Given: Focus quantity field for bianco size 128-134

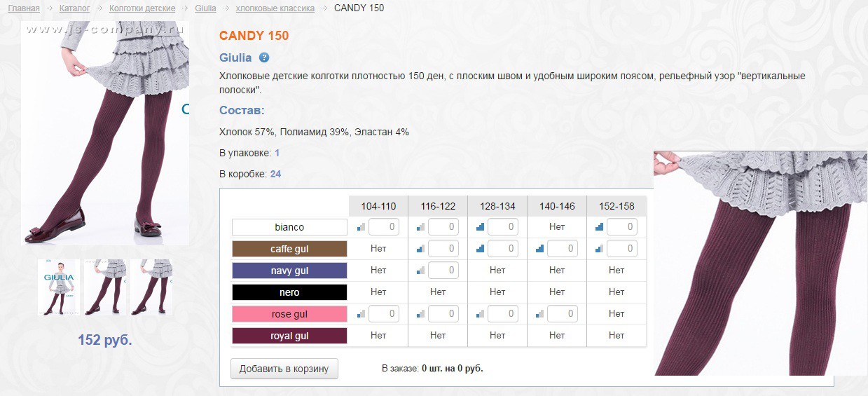Looking at the screenshot, I should [502, 227].
